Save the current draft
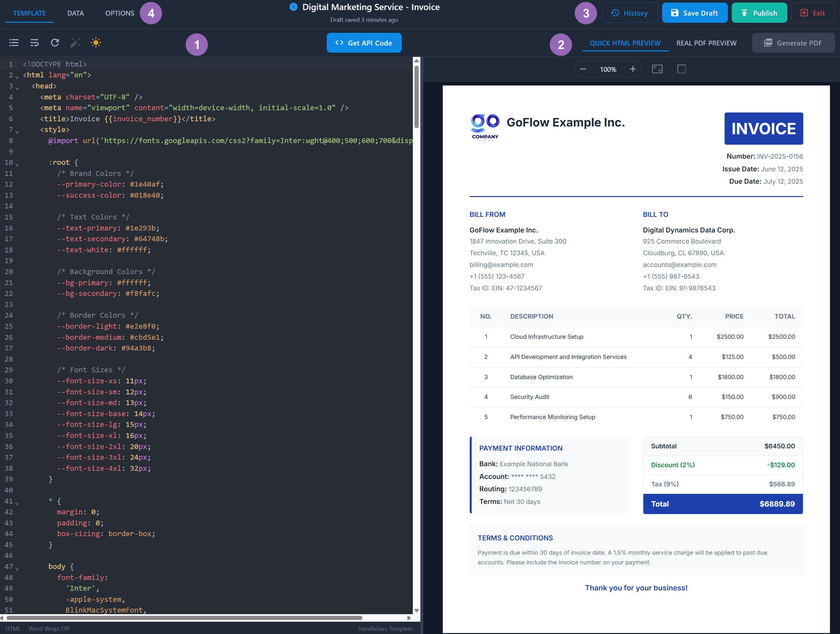This screenshot has height=634, width=840. tap(695, 13)
